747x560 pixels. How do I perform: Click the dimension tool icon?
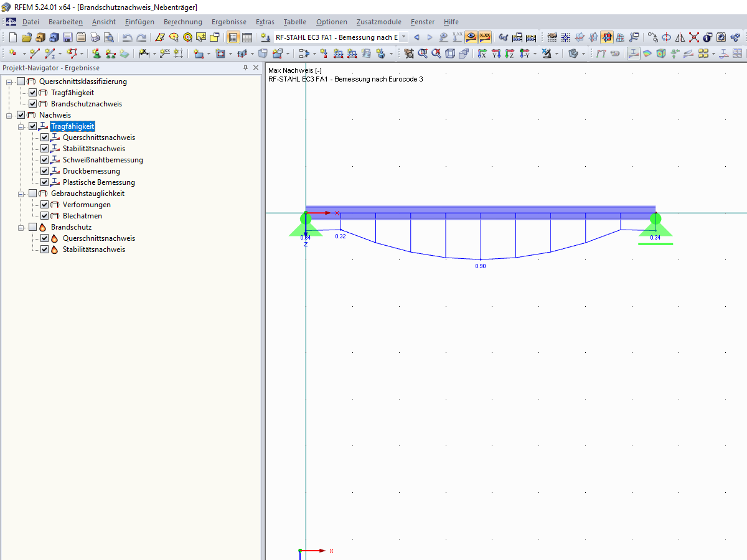pyautogui.click(x=144, y=54)
